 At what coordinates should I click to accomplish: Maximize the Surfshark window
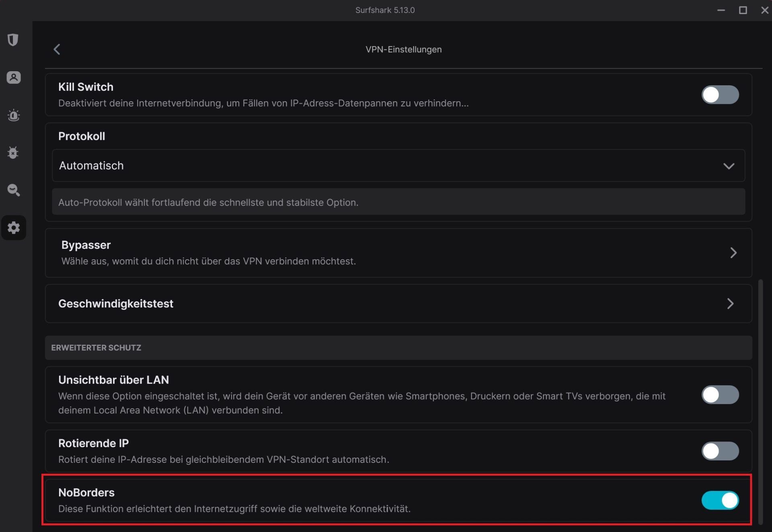pos(743,10)
